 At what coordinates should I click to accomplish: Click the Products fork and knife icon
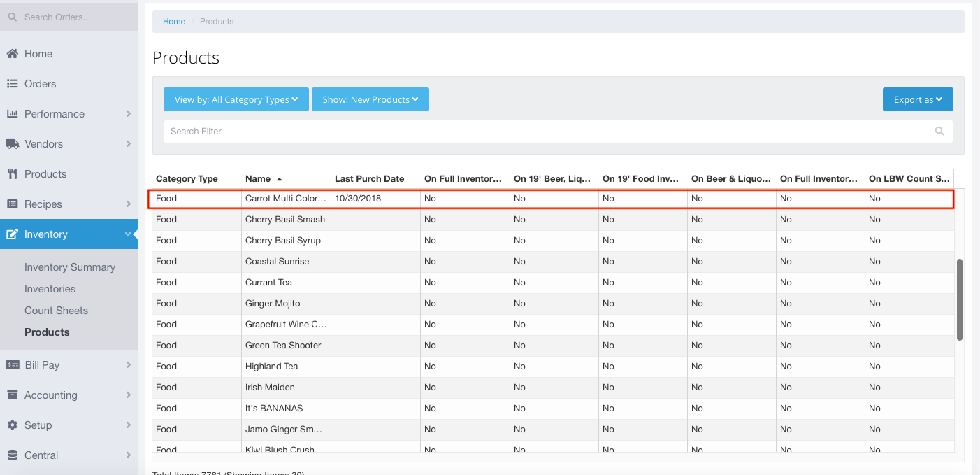[13, 174]
